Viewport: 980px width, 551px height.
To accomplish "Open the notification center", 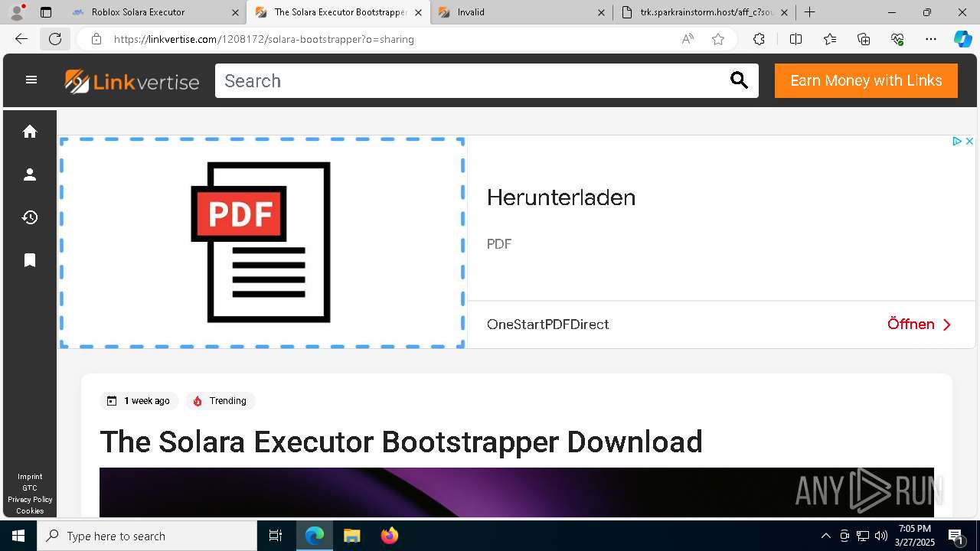I will pos(956,536).
